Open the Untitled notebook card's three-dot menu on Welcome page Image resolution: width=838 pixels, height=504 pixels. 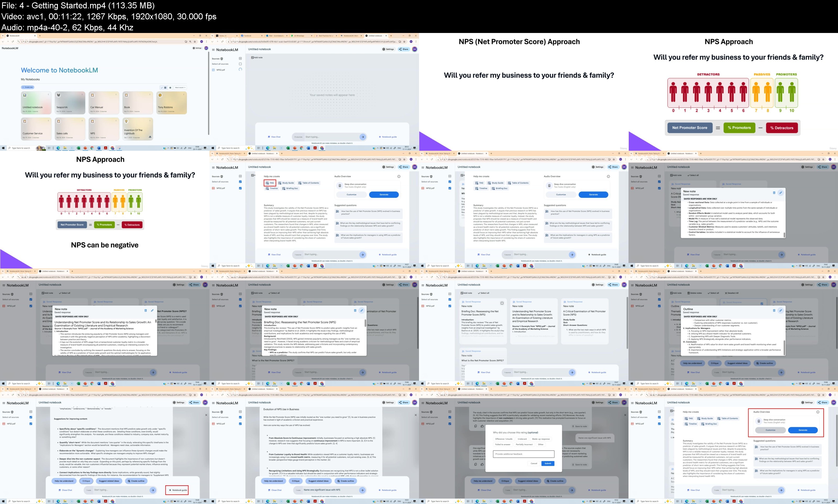pyautogui.click(x=48, y=94)
